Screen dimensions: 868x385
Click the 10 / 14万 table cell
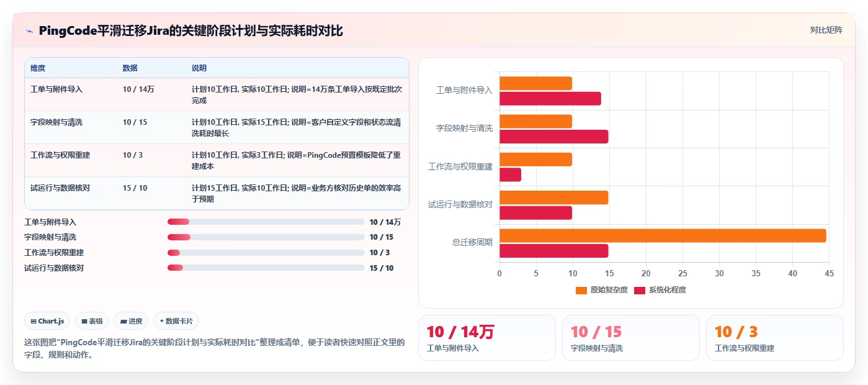pos(138,89)
